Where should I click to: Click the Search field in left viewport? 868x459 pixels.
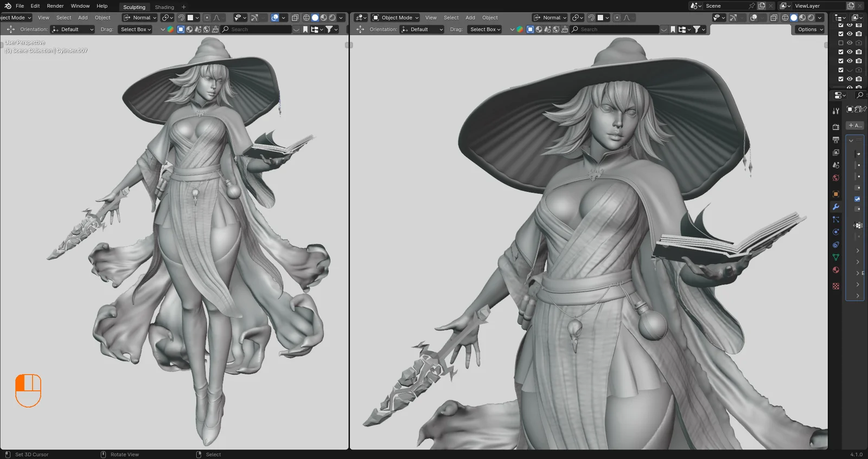tap(256, 29)
